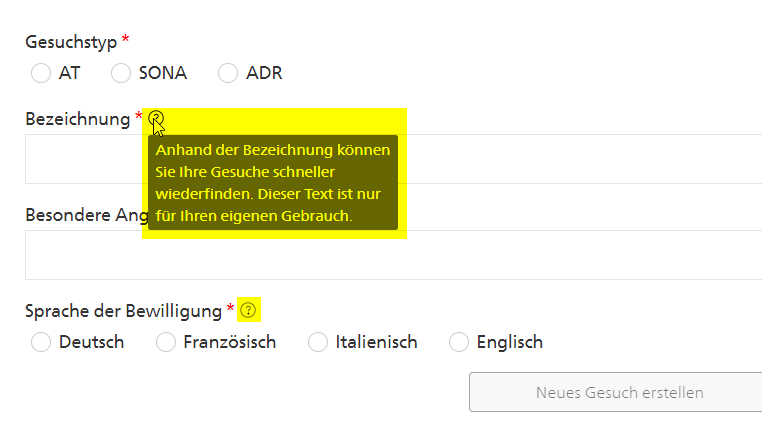Image resolution: width=762 pixels, height=438 pixels.
Task: Click the Sprache der Bewilligung label
Action: tap(123, 311)
